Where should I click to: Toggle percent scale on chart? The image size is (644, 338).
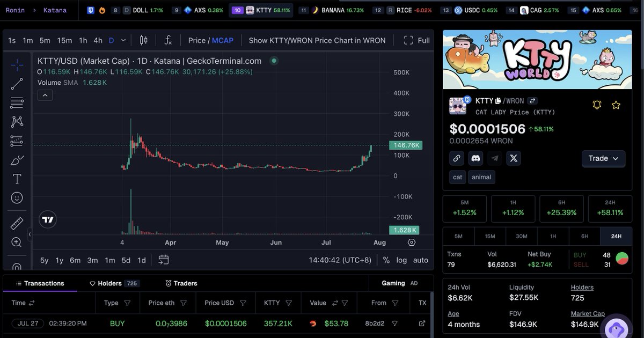click(386, 260)
